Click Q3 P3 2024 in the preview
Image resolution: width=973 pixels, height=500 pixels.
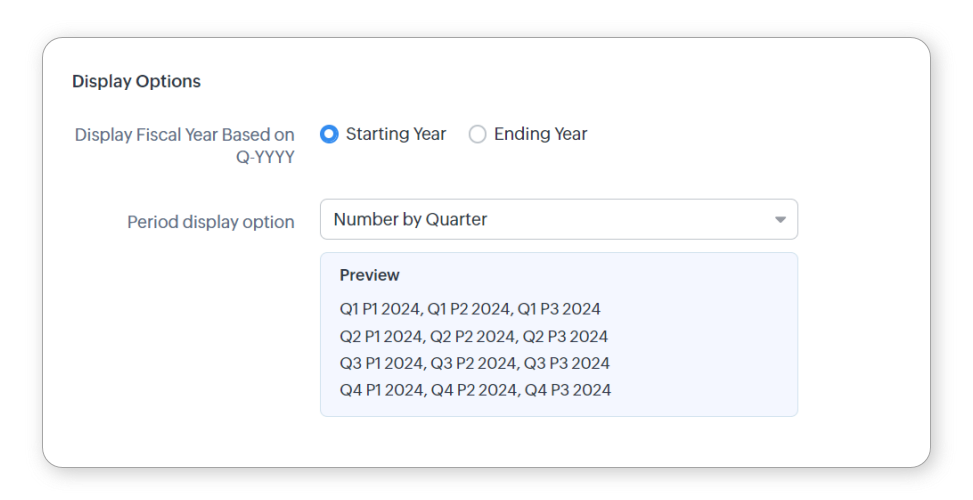click(567, 363)
